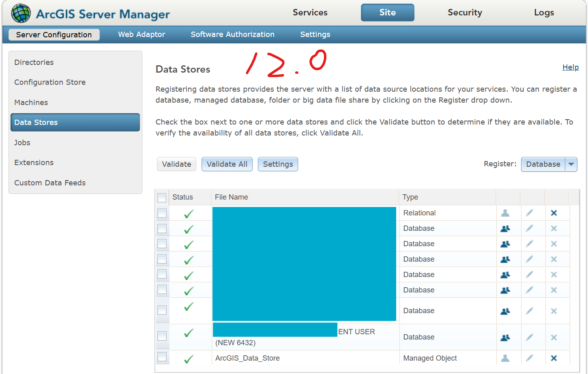This screenshot has height=374, width=588.
Task: Select Server Configuration in the blue navigation bar
Action: [54, 34]
